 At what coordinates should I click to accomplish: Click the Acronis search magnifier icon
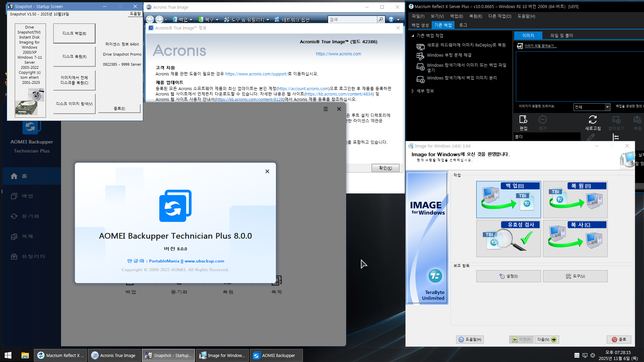[x=381, y=19]
